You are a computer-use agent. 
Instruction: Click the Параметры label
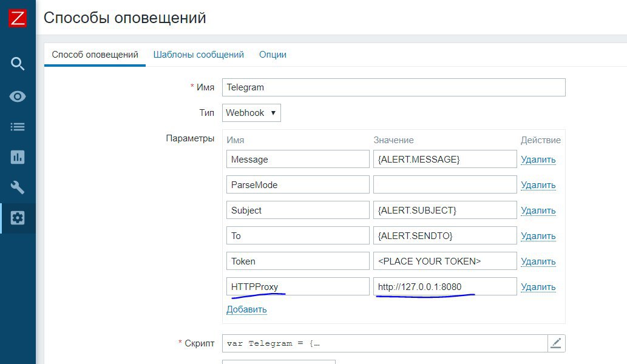190,138
